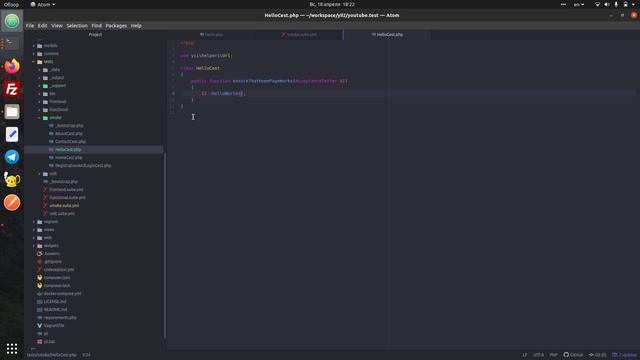Open the clock and calendar in top bar

coord(332,4)
